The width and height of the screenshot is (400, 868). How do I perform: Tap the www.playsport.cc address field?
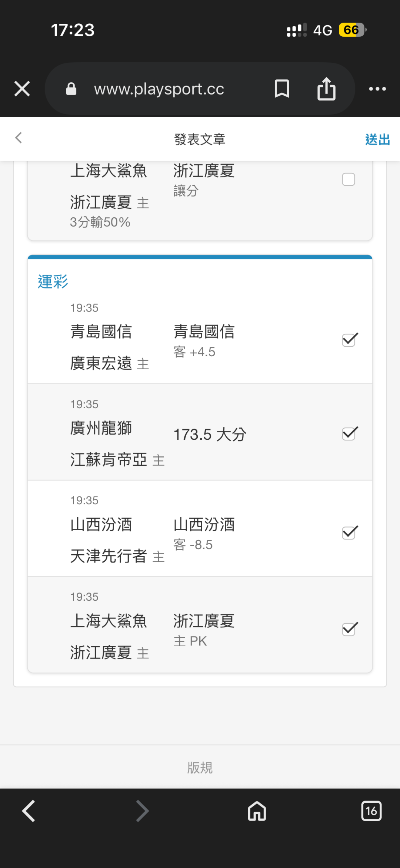point(159,89)
